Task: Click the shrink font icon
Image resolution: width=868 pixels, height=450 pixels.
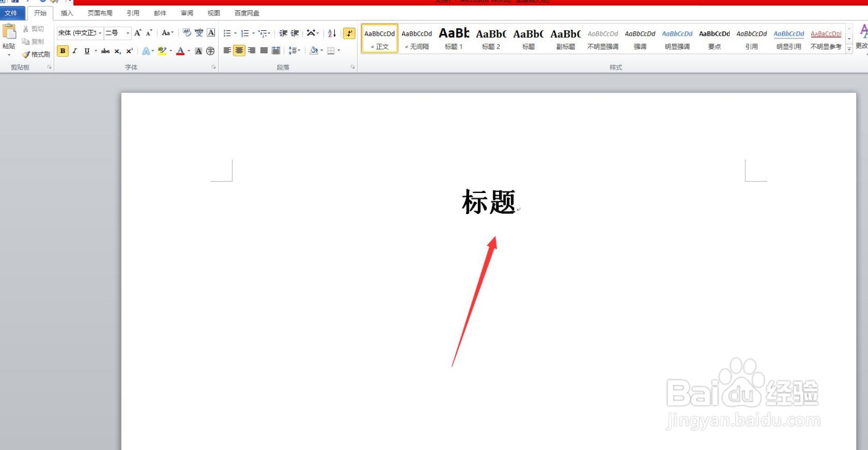Action: (x=149, y=33)
